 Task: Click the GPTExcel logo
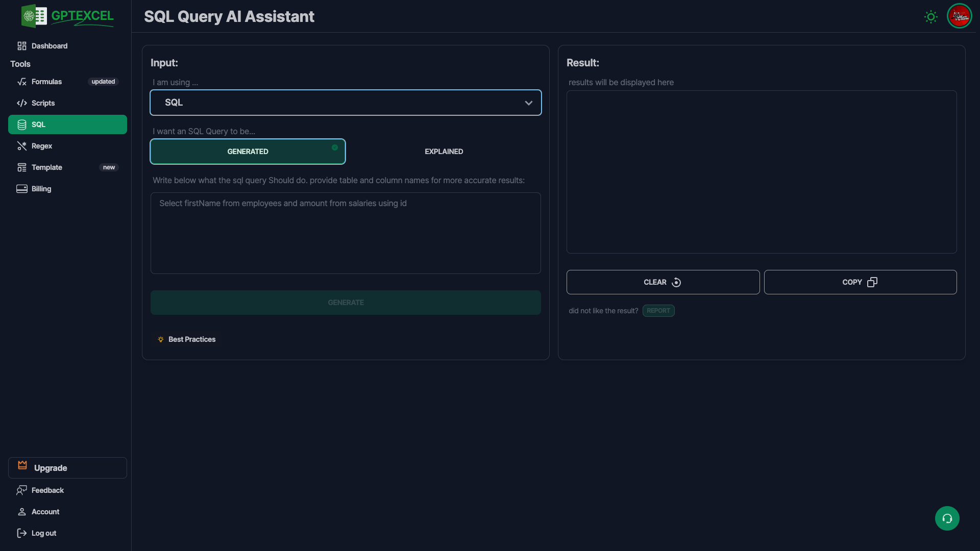pos(67,16)
